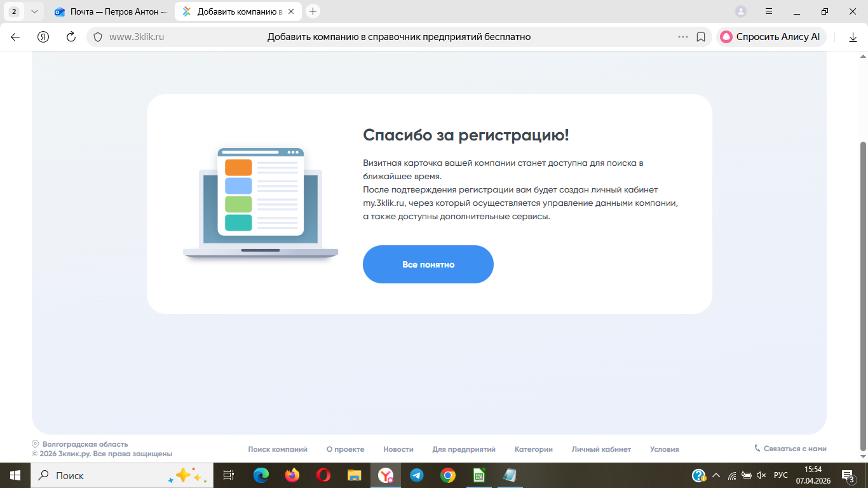Open the page options three-dot menu
Screen dimensions: 868x488
[683, 37]
